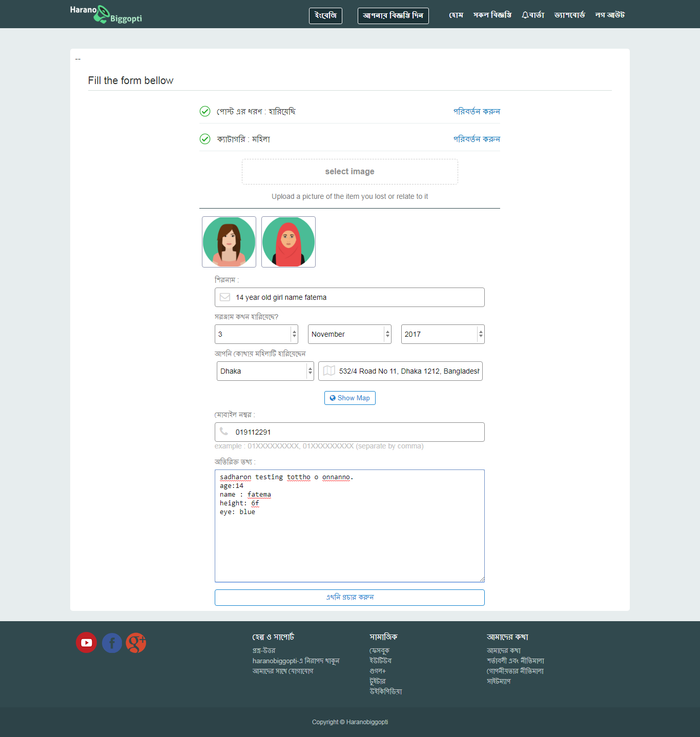
Task: Click the map icon in the address field
Action: tap(329, 371)
